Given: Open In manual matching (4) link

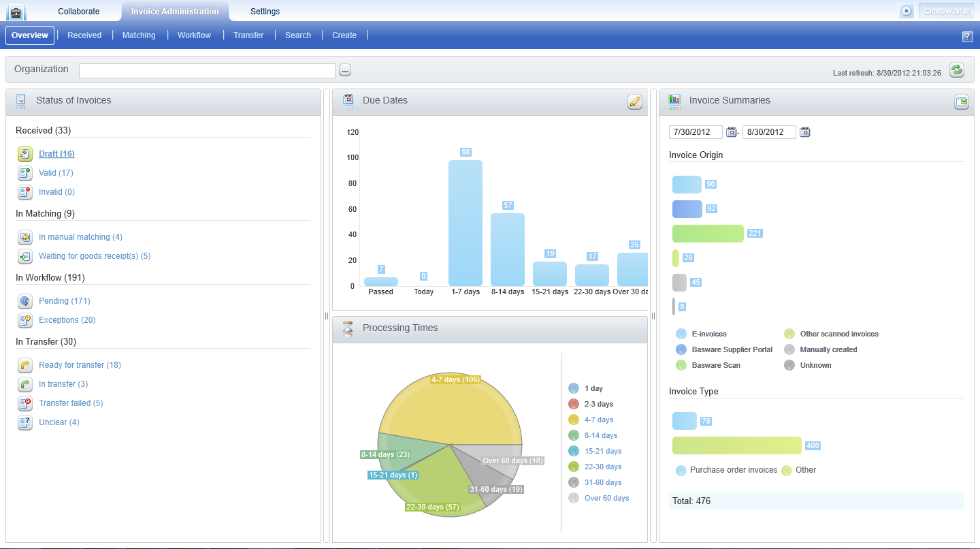Looking at the screenshot, I should [80, 237].
